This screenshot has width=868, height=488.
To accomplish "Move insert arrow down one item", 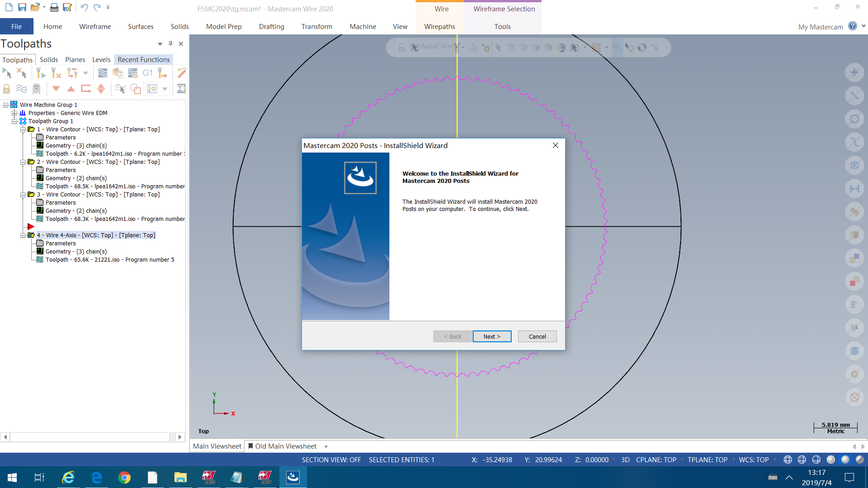I will click(56, 89).
